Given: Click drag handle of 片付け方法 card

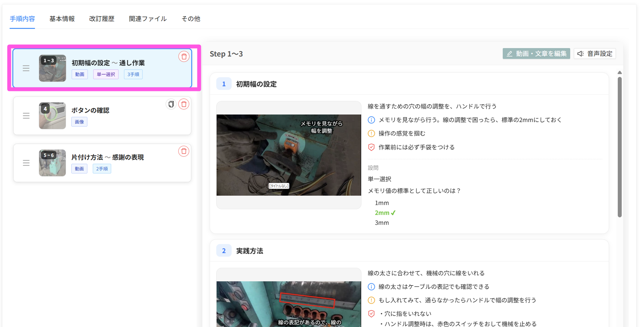Looking at the screenshot, I should tap(26, 163).
